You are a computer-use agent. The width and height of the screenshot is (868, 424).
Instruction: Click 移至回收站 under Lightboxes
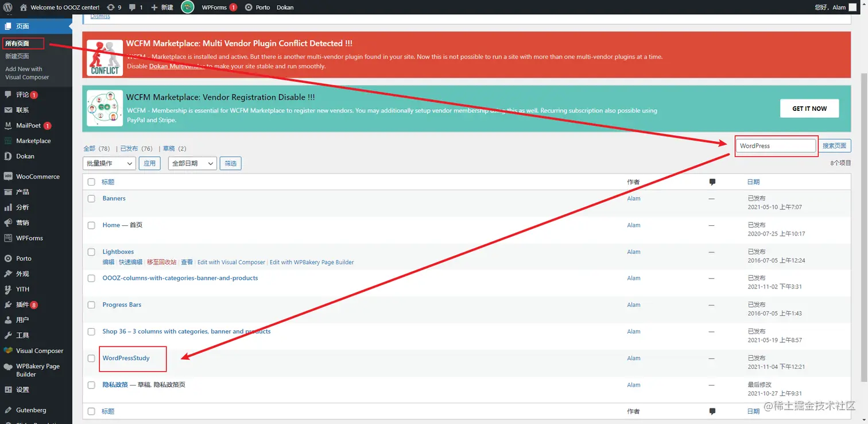click(x=161, y=262)
